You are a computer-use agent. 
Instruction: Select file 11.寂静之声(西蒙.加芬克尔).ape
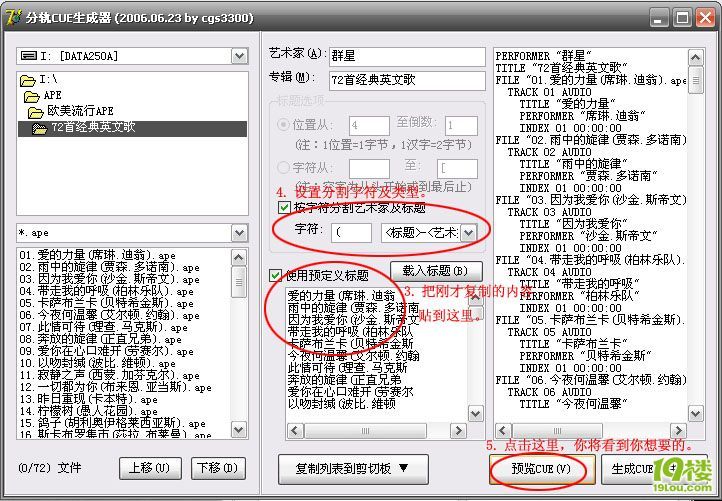[x=109, y=375]
